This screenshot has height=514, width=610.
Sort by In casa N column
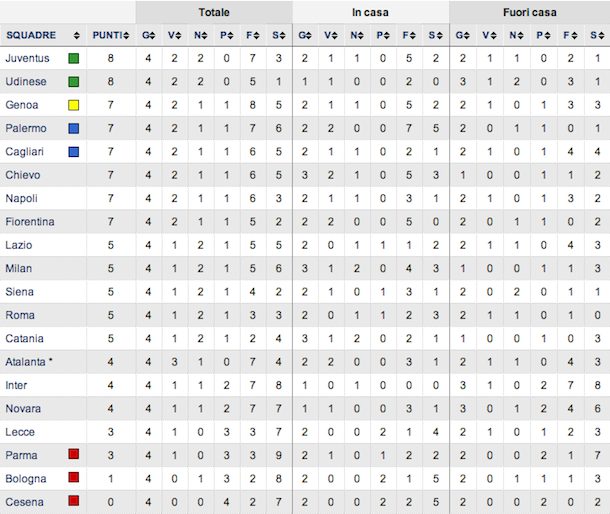pos(357,35)
